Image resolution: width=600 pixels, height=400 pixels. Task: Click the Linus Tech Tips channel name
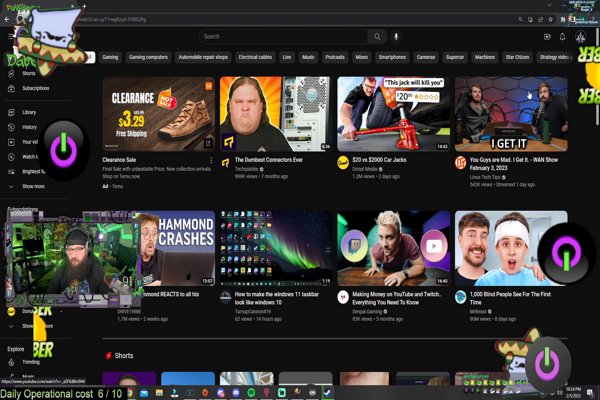pyautogui.click(x=485, y=177)
